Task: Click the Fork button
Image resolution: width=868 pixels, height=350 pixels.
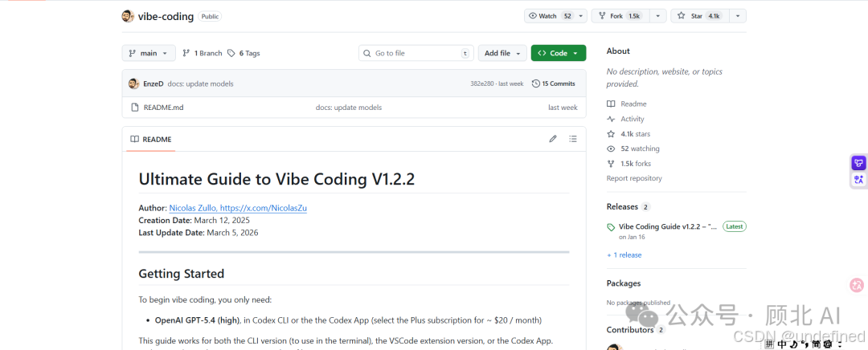Action: [620, 16]
